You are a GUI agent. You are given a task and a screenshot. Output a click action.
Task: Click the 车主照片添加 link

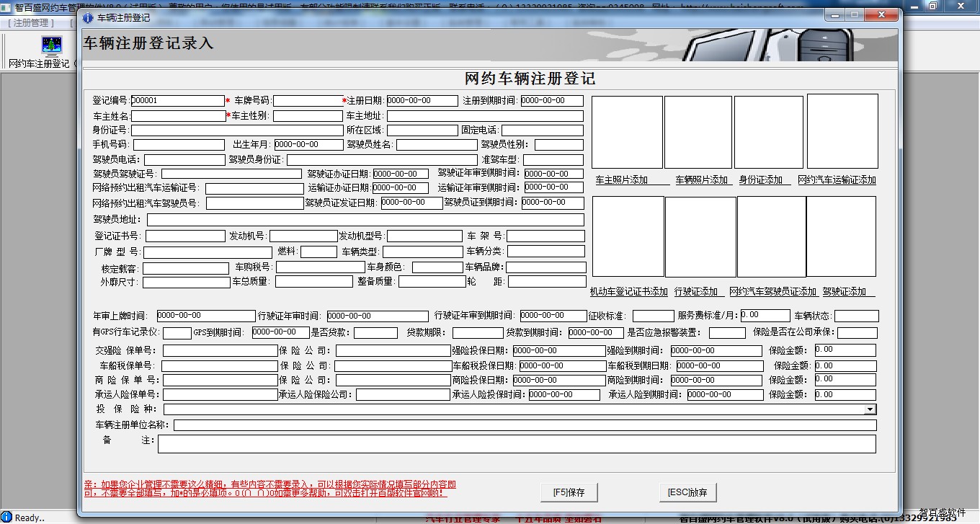pos(622,180)
